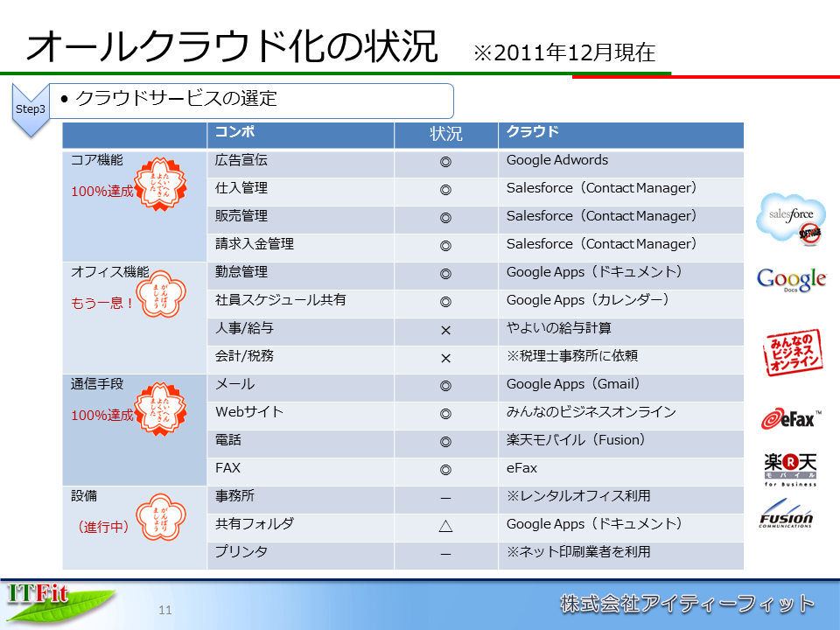Image resolution: width=840 pixels, height=630 pixels.
Task: Click the page number 11
Action: pyautogui.click(x=165, y=610)
